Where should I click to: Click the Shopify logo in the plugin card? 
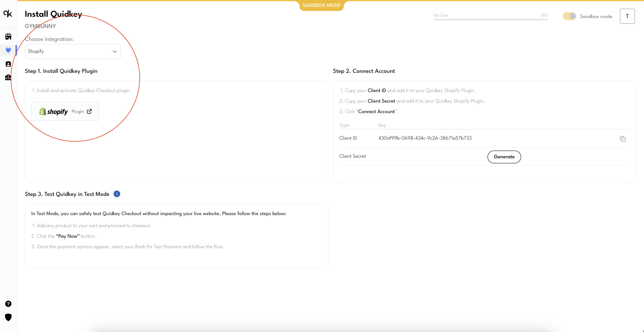[43, 111]
